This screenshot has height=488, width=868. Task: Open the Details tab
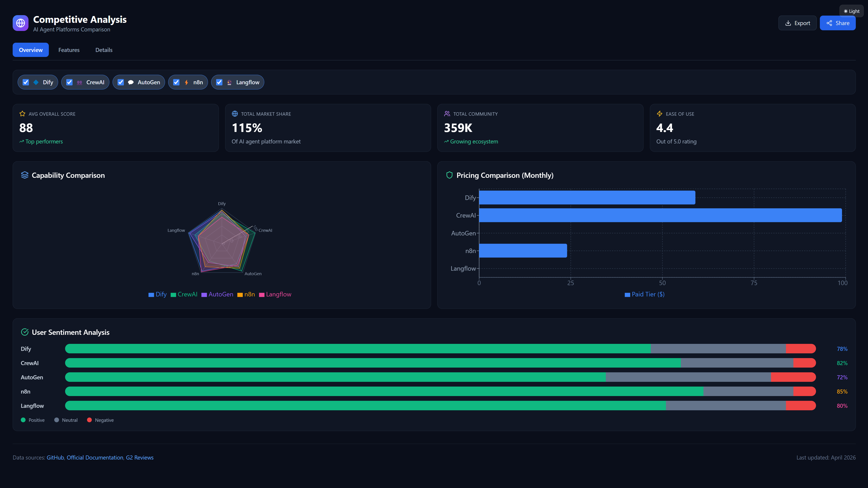point(104,49)
